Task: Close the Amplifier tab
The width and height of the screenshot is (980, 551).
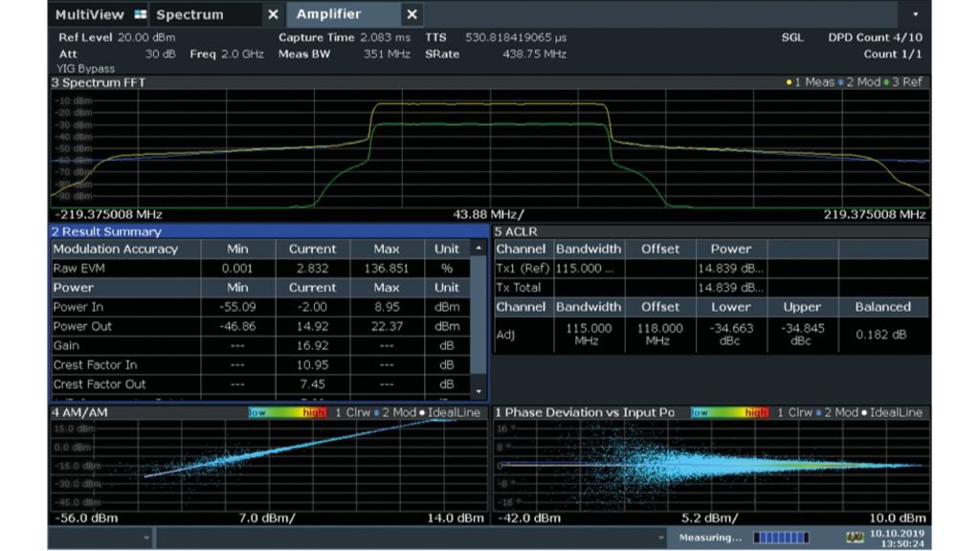Action: [x=412, y=14]
